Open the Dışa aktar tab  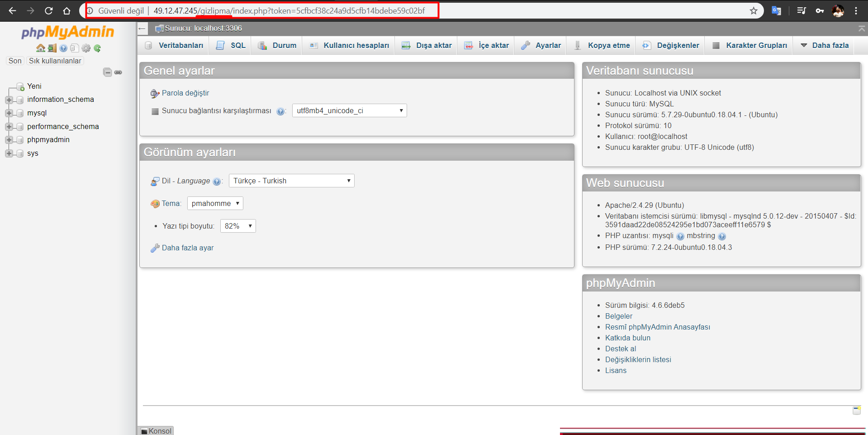[x=427, y=45]
